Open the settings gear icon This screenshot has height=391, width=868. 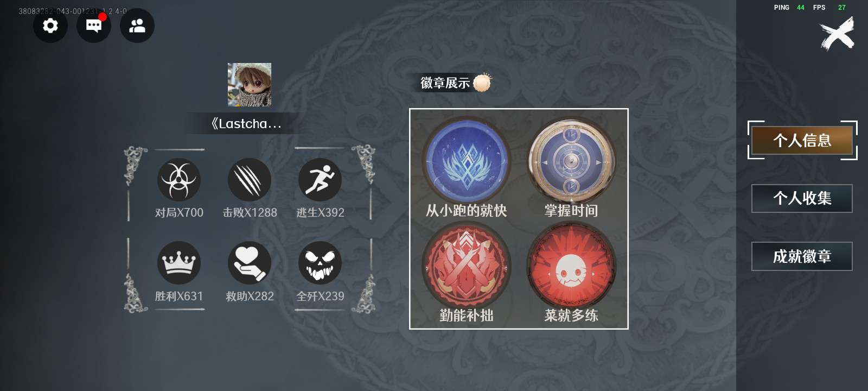tap(50, 26)
